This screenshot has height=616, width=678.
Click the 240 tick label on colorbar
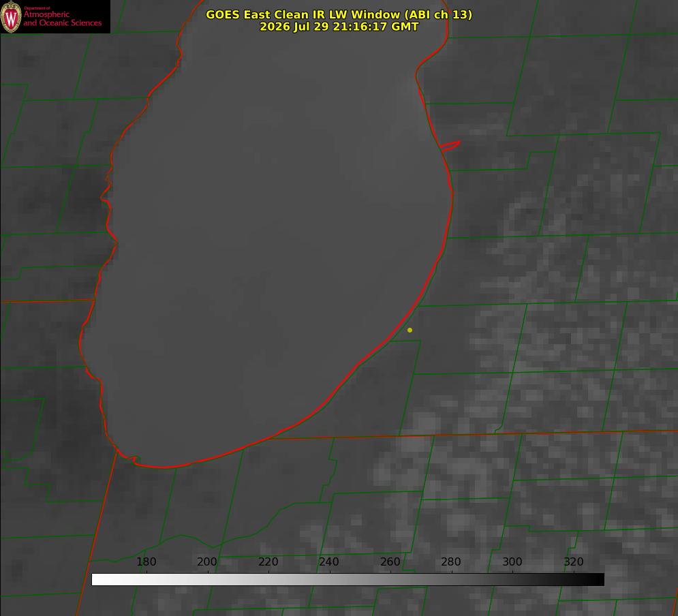coord(329,562)
